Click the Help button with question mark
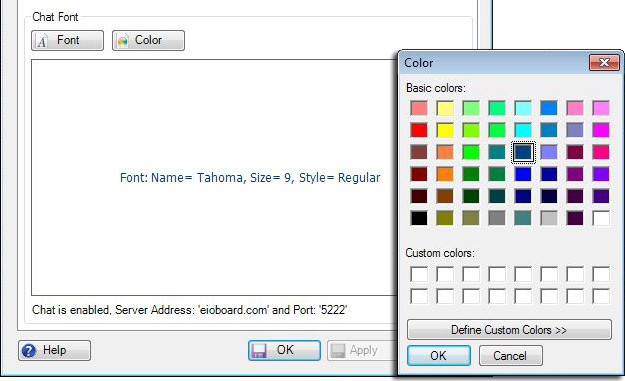This screenshot has width=625, height=381. [x=54, y=350]
